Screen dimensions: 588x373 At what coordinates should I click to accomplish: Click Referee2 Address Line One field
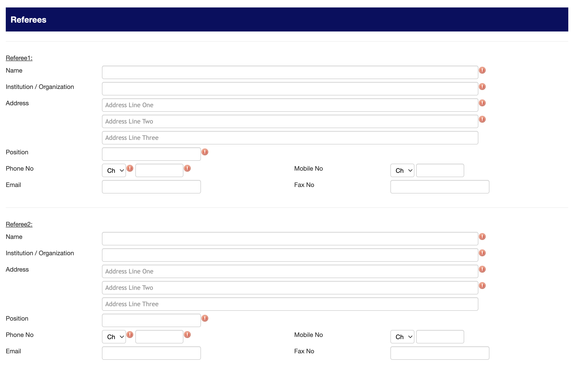[x=290, y=271]
